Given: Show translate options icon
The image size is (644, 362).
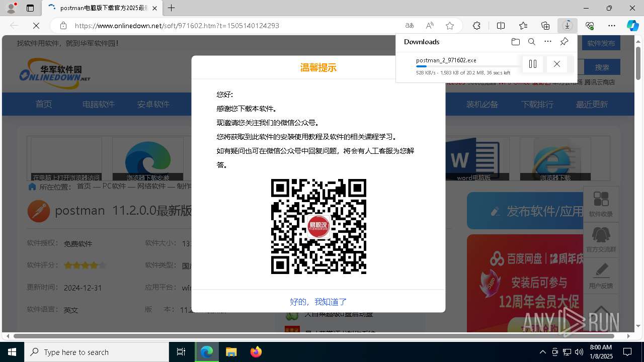Looking at the screenshot, I should 410,26.
